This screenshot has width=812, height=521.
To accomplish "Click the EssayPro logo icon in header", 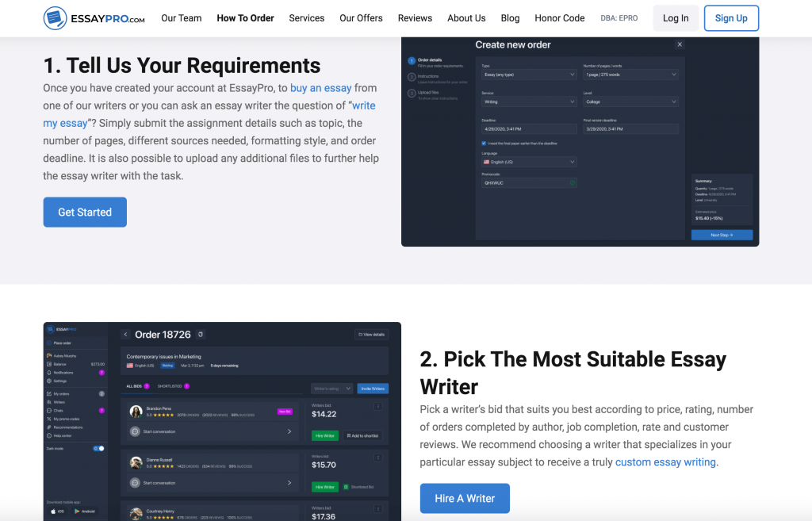I will coord(55,18).
